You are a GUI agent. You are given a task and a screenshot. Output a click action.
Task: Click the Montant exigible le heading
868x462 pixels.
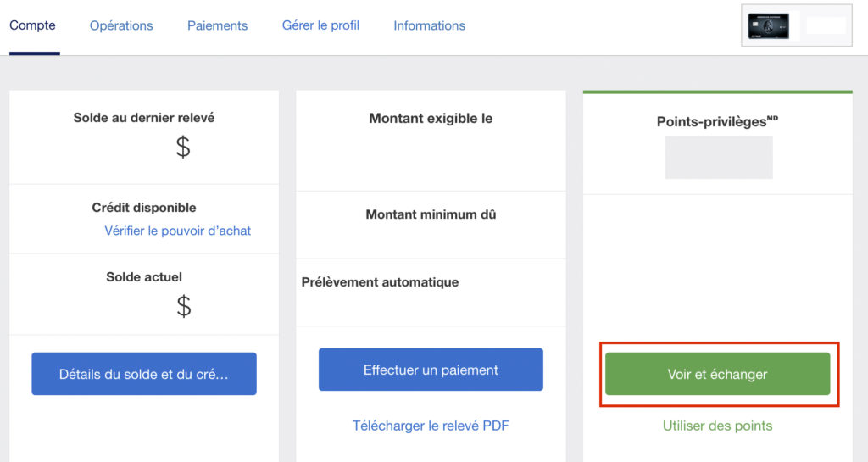(x=431, y=119)
